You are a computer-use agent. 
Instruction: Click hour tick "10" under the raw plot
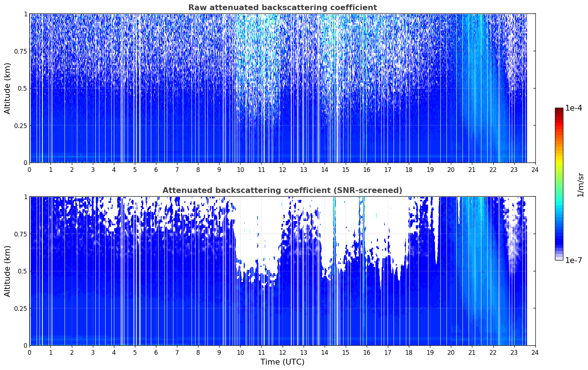click(240, 169)
